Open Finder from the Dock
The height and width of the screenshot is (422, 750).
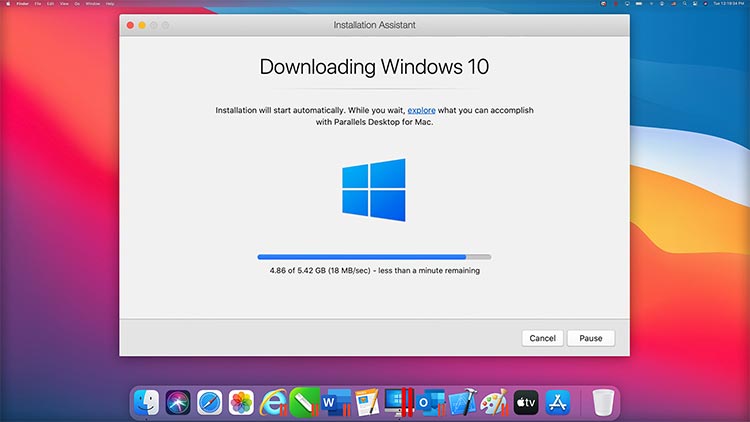coord(146,402)
